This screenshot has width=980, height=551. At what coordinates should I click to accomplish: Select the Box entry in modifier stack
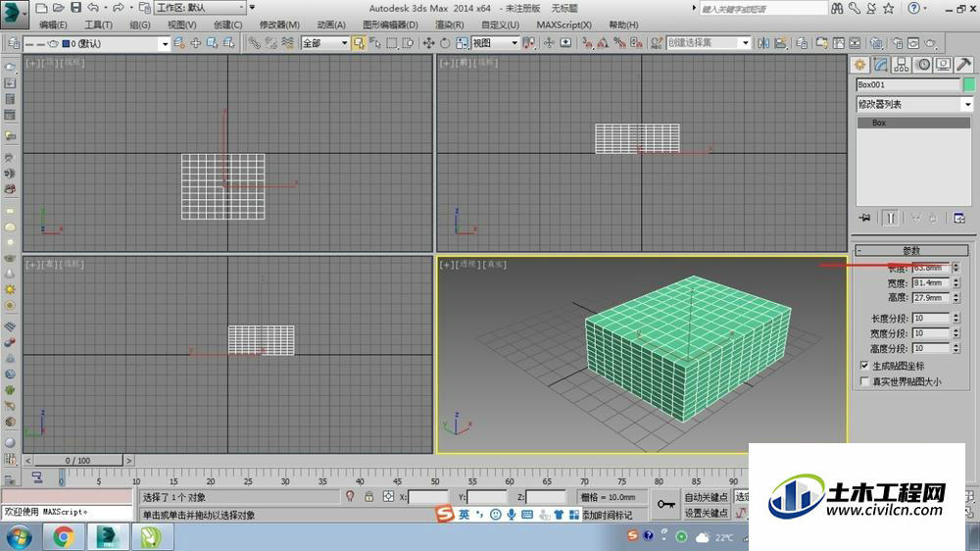(913, 123)
